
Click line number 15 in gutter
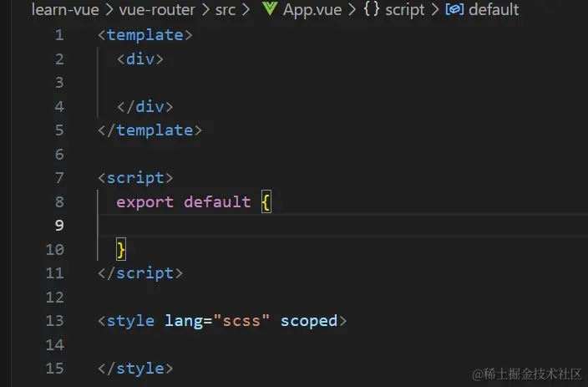click(x=55, y=369)
